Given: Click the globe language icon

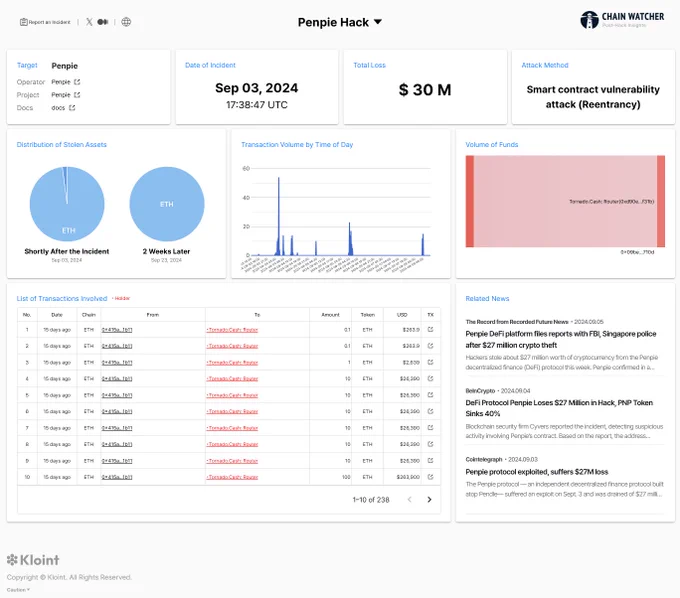Looking at the screenshot, I should (126, 22).
